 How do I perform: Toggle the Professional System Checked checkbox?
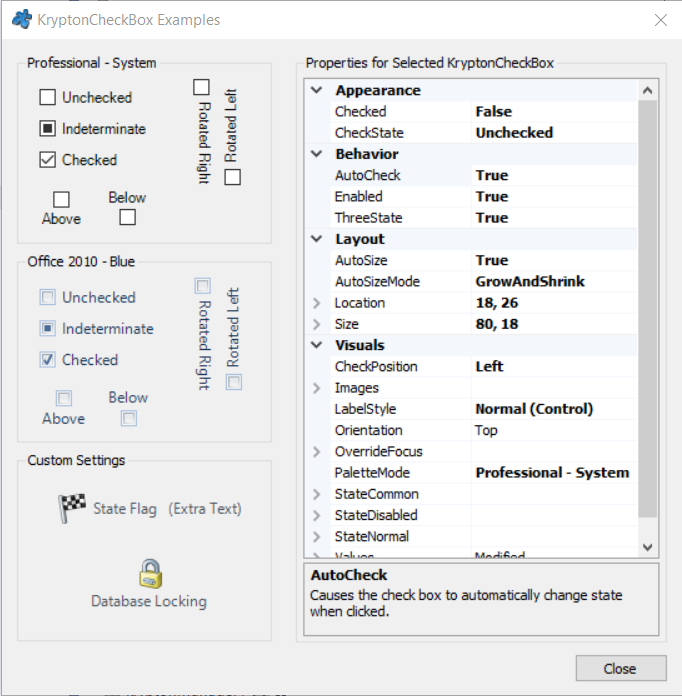[x=48, y=159]
